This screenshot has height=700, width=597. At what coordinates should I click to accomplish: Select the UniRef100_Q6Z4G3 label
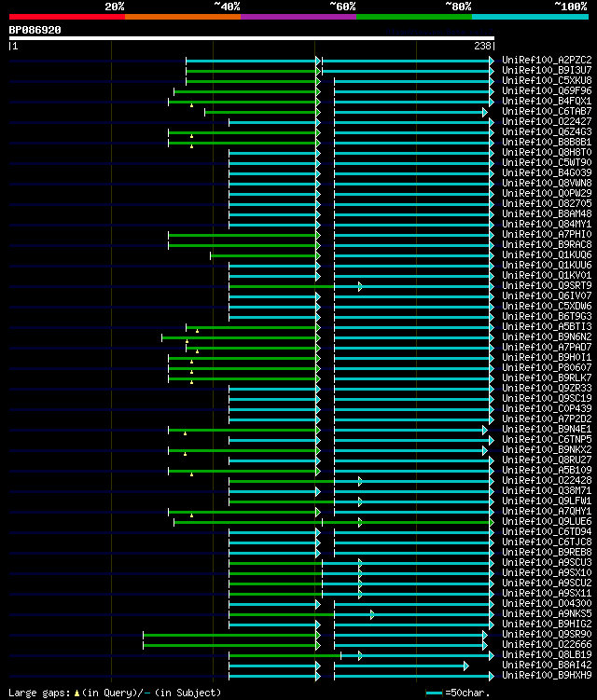[x=547, y=131]
